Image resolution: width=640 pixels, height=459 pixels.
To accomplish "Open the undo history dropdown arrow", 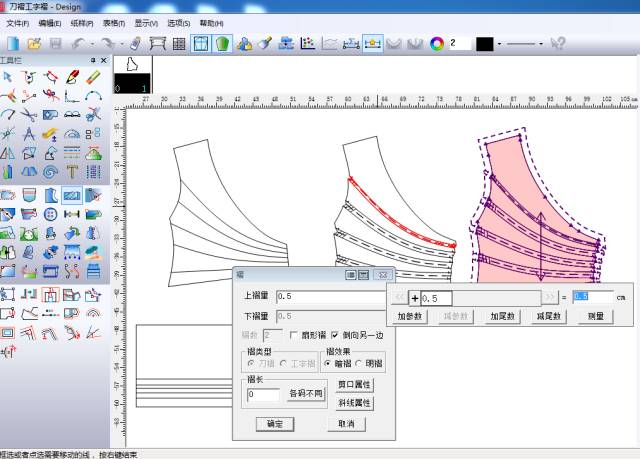I will click(x=91, y=44).
